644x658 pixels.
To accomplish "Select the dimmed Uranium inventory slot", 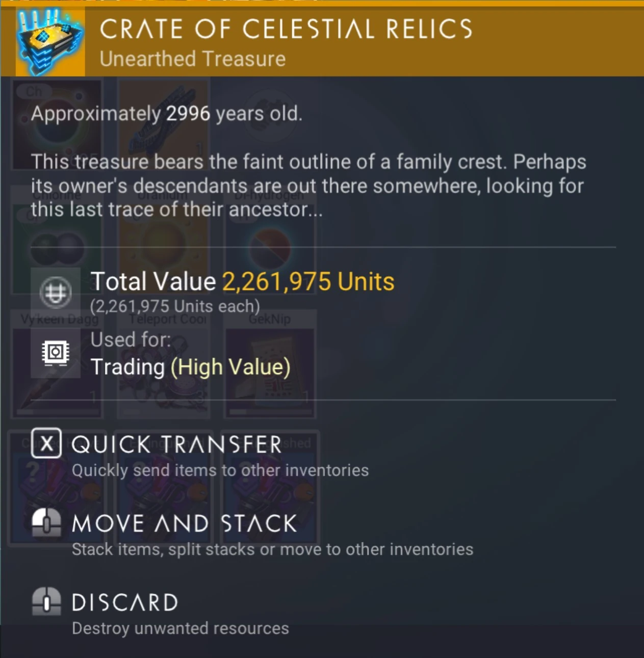I will (x=162, y=250).
